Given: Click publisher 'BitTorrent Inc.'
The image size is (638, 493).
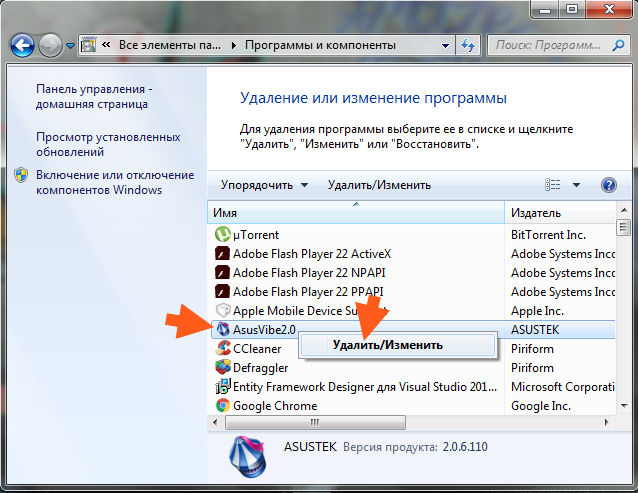Looking at the screenshot, I should pos(548,235).
